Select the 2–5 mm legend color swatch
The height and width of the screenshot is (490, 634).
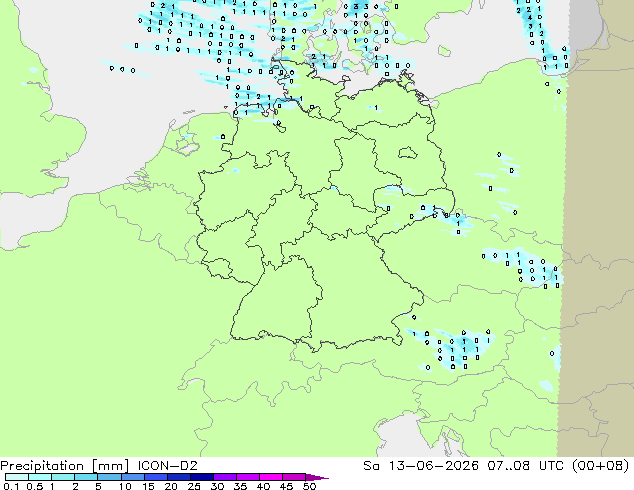tap(86, 477)
